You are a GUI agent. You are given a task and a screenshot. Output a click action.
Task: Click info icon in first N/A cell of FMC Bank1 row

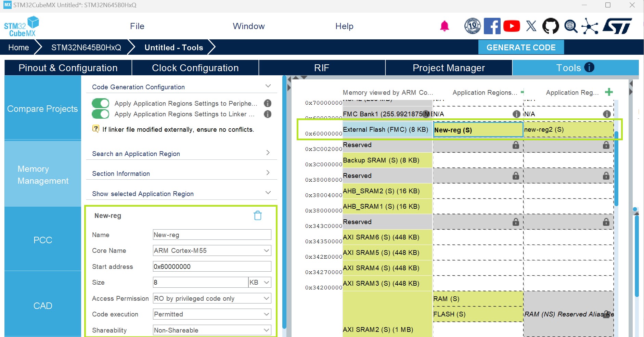[x=516, y=114]
